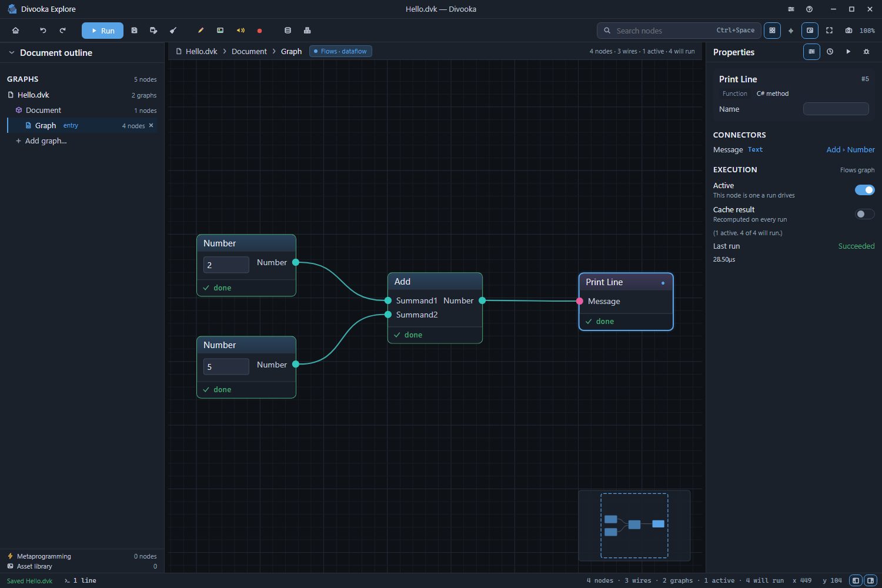Click the crosshair center-view icon

[x=791, y=31]
